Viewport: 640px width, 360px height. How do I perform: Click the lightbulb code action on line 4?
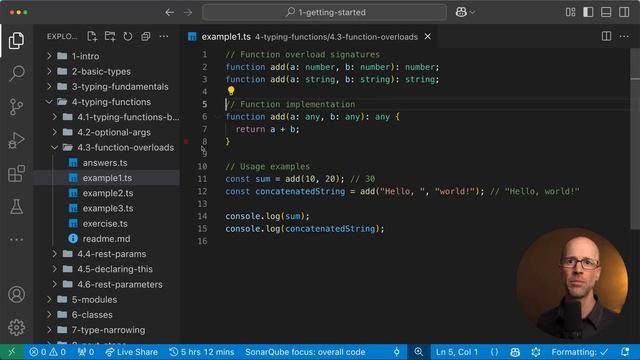[231, 91]
